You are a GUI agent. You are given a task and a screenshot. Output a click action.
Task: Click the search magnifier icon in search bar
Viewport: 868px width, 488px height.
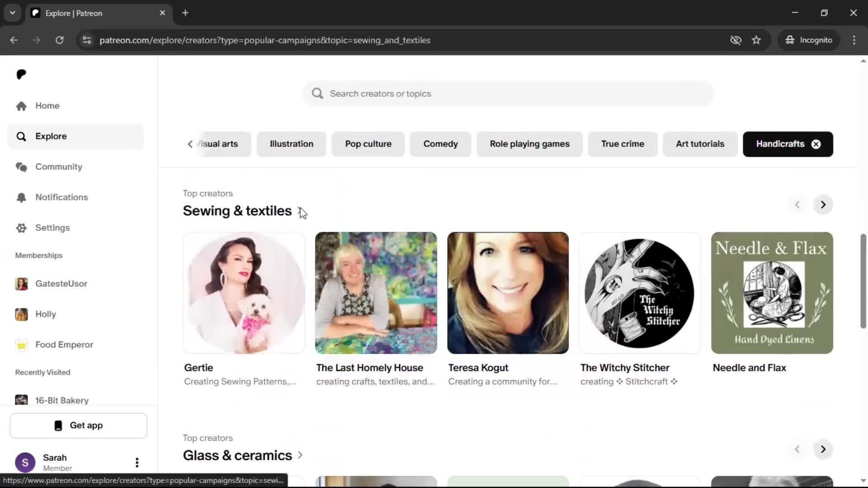[317, 94]
